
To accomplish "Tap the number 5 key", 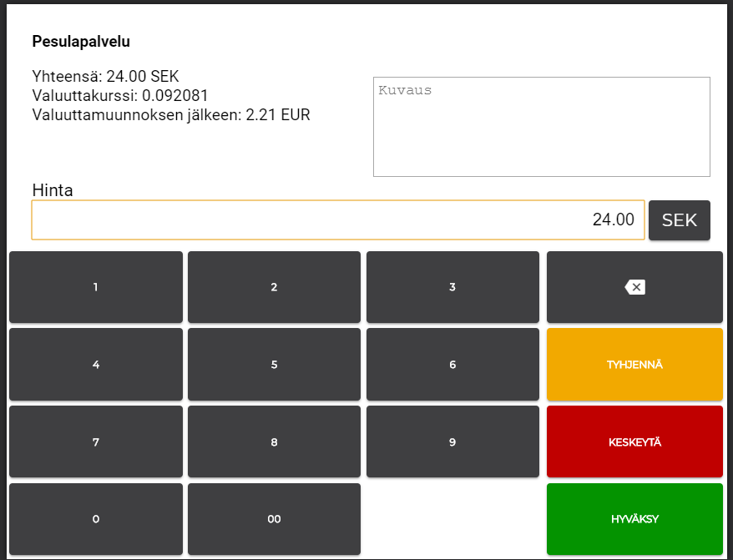I will click(274, 365).
